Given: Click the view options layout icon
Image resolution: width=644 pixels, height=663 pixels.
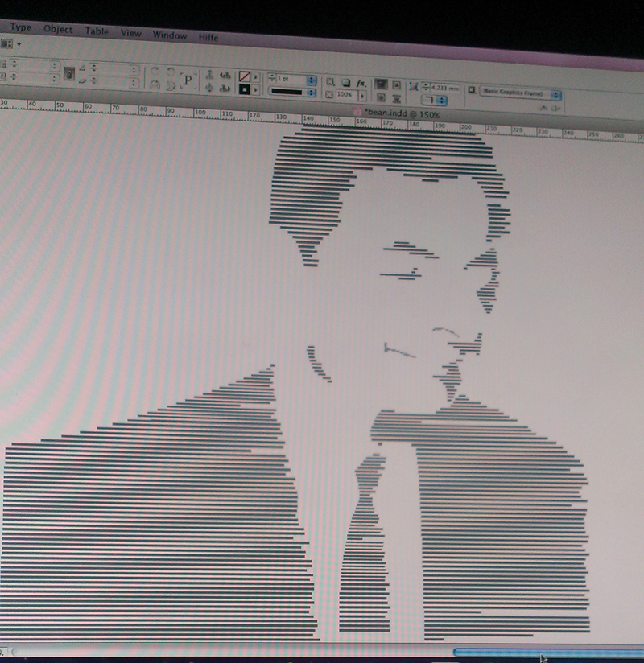Looking at the screenshot, I should [x=6, y=43].
